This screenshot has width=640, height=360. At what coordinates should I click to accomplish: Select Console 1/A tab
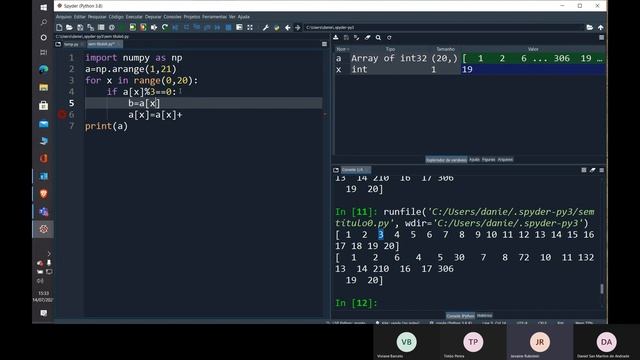pos(356,170)
